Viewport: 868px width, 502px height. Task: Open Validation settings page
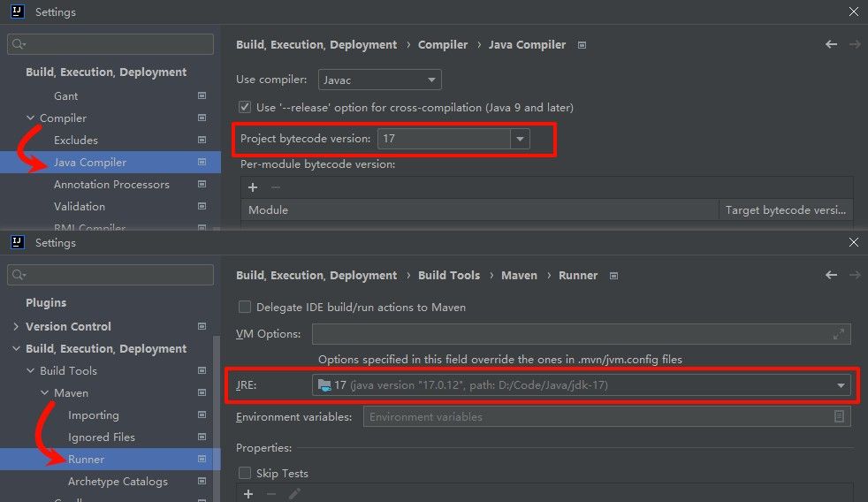(80, 207)
